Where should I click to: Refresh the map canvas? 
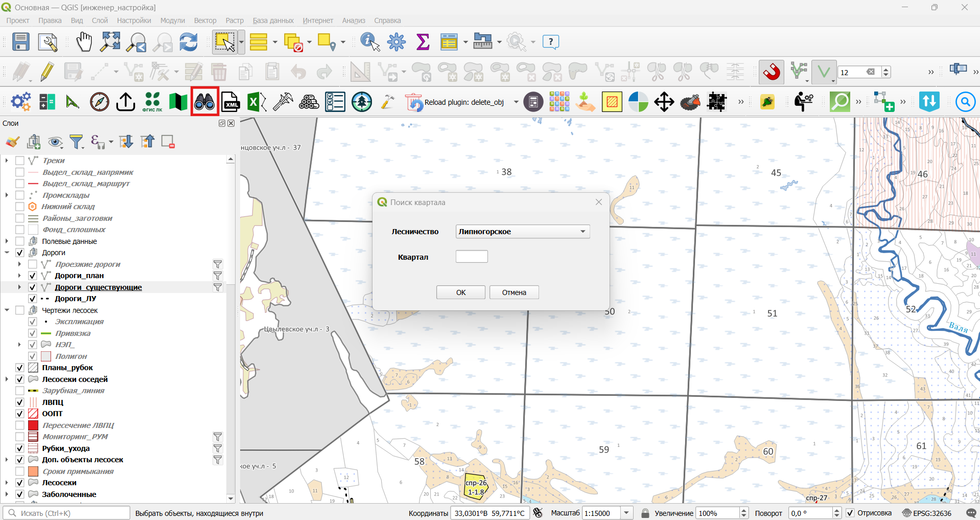189,42
